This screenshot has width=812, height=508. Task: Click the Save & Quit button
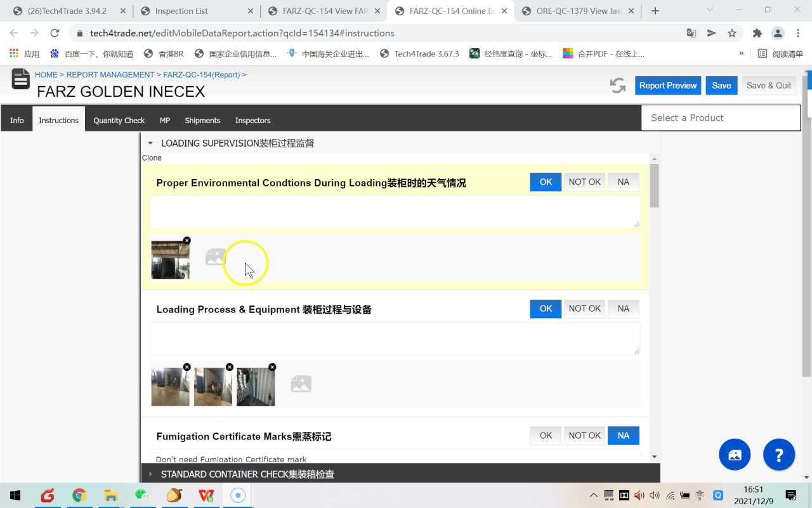click(768, 85)
